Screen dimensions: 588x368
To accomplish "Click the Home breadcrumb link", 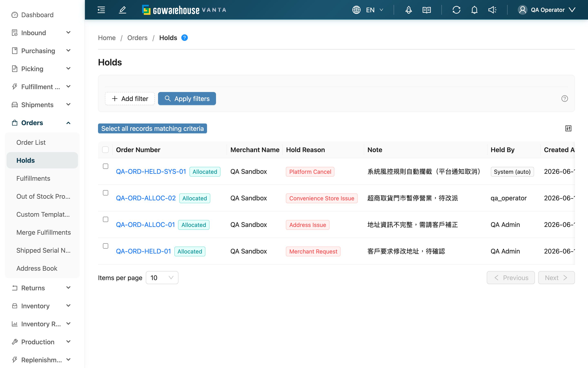I will tap(107, 38).
